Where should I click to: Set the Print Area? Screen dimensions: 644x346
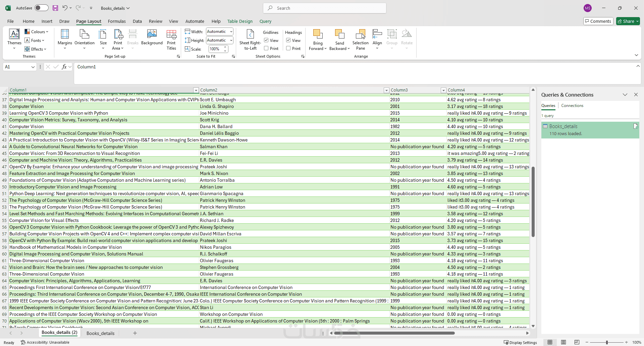(x=118, y=39)
